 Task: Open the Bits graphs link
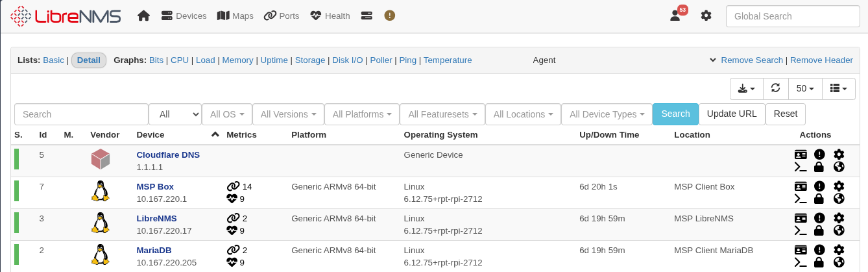pyautogui.click(x=156, y=60)
